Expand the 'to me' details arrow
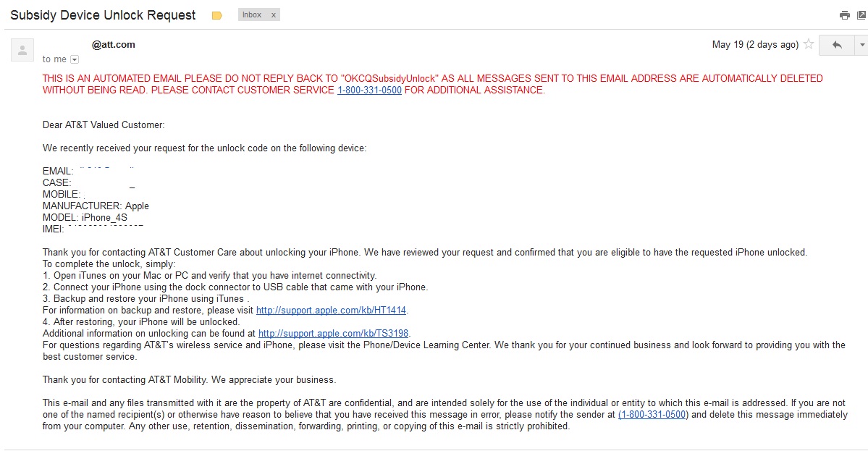 coord(75,59)
